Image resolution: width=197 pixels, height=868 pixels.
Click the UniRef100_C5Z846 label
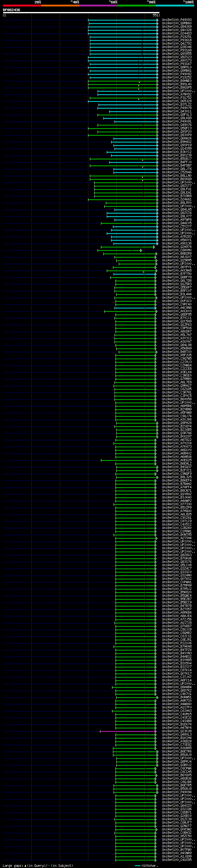pyautogui.click(x=176, y=172)
